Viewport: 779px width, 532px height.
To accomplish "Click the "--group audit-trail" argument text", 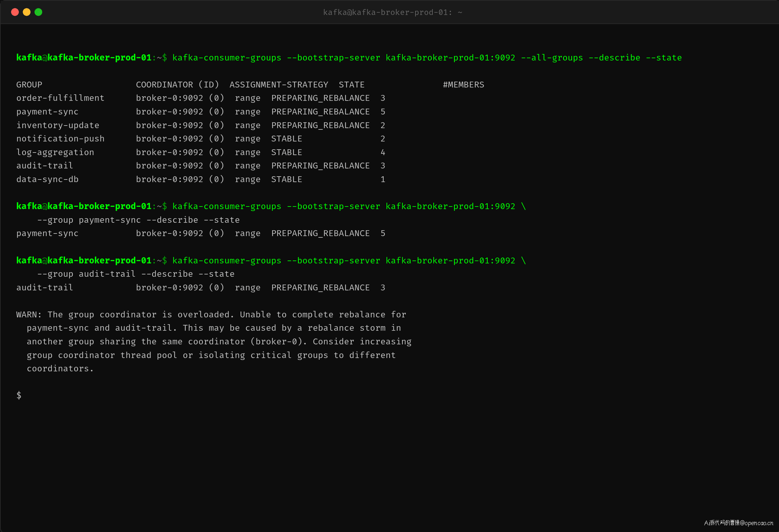I will [x=86, y=274].
